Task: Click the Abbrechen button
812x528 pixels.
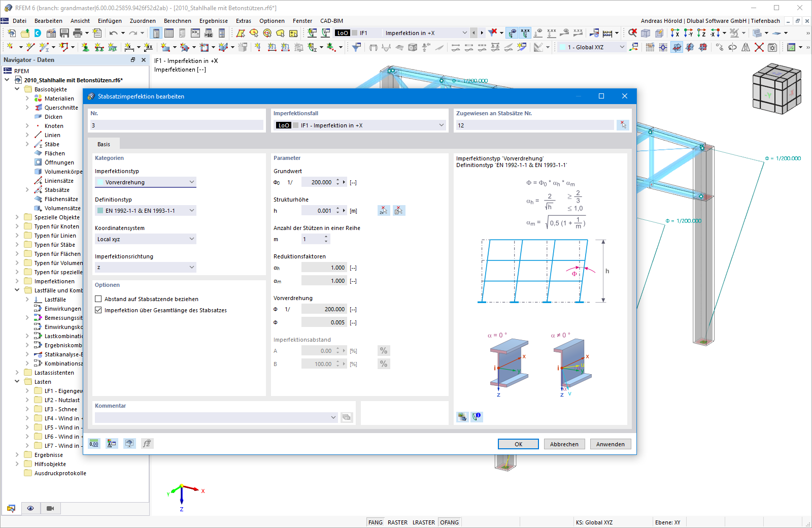Action: [x=564, y=444]
